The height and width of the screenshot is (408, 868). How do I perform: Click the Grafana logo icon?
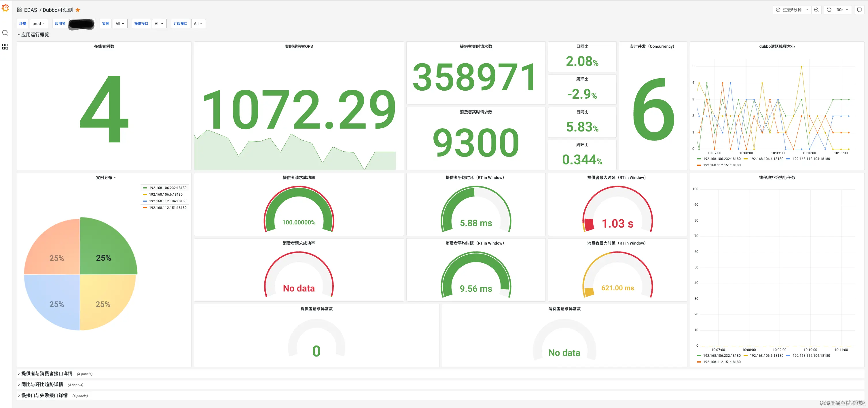point(5,7)
